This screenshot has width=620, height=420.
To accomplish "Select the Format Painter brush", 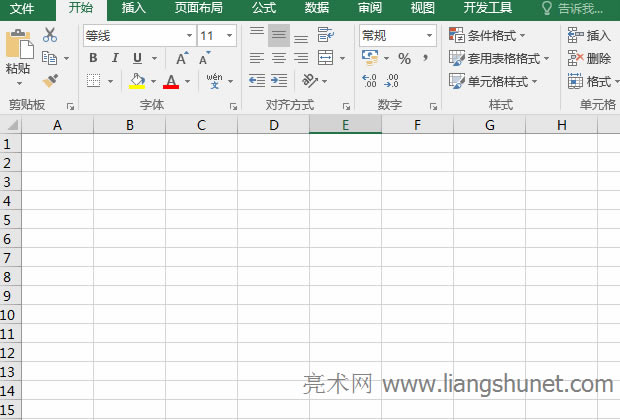I will (50, 81).
